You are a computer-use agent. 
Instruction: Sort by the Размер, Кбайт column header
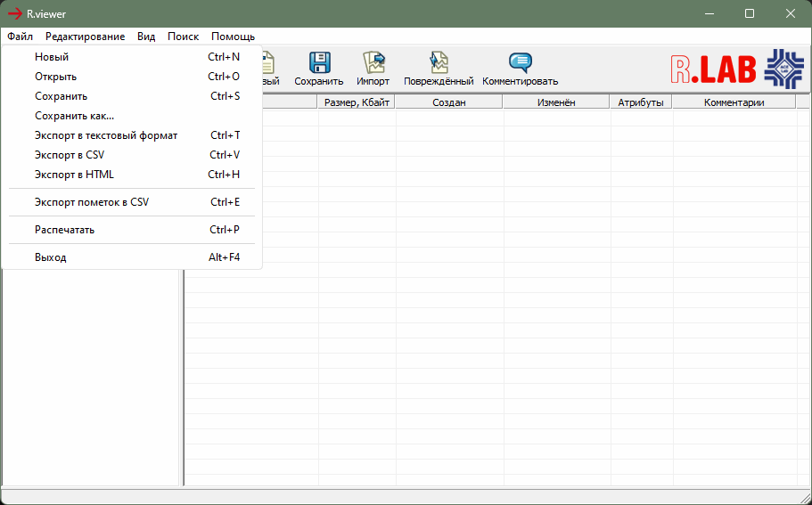pyautogui.click(x=357, y=102)
